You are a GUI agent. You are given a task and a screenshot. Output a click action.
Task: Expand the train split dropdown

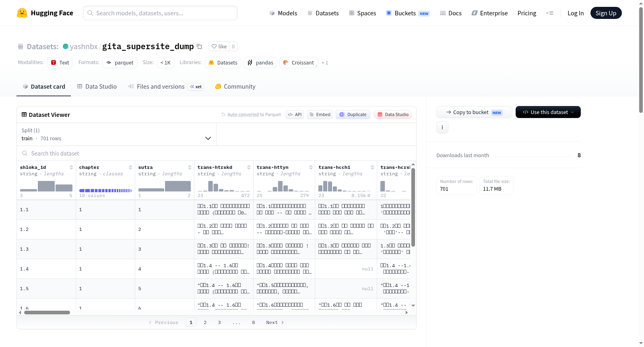click(x=116, y=134)
